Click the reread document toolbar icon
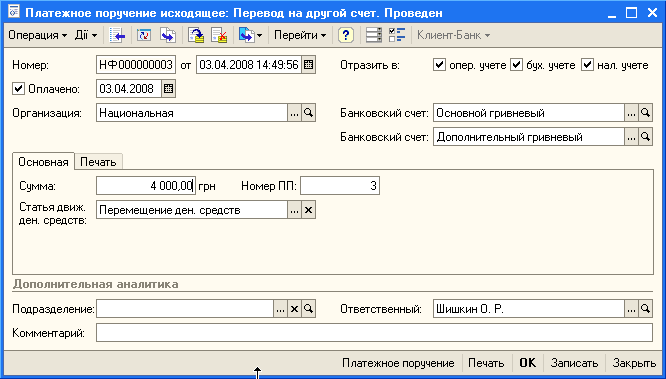The image size is (666, 379). (x=144, y=35)
